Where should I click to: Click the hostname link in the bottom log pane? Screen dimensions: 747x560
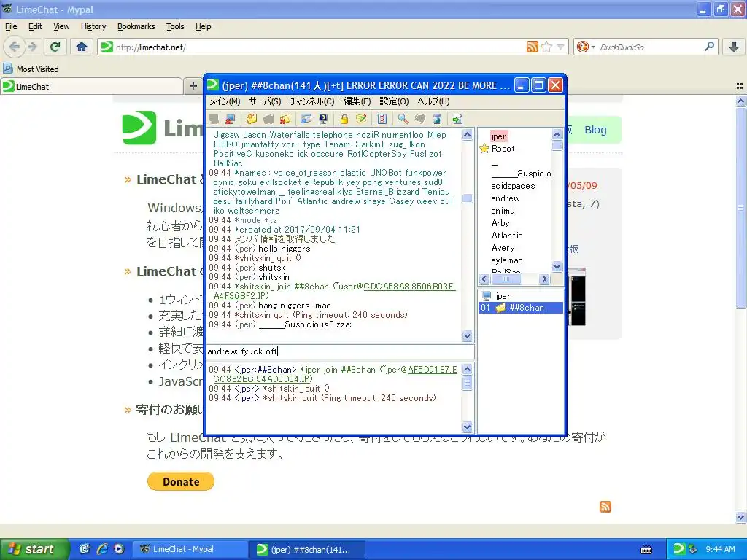334,374
